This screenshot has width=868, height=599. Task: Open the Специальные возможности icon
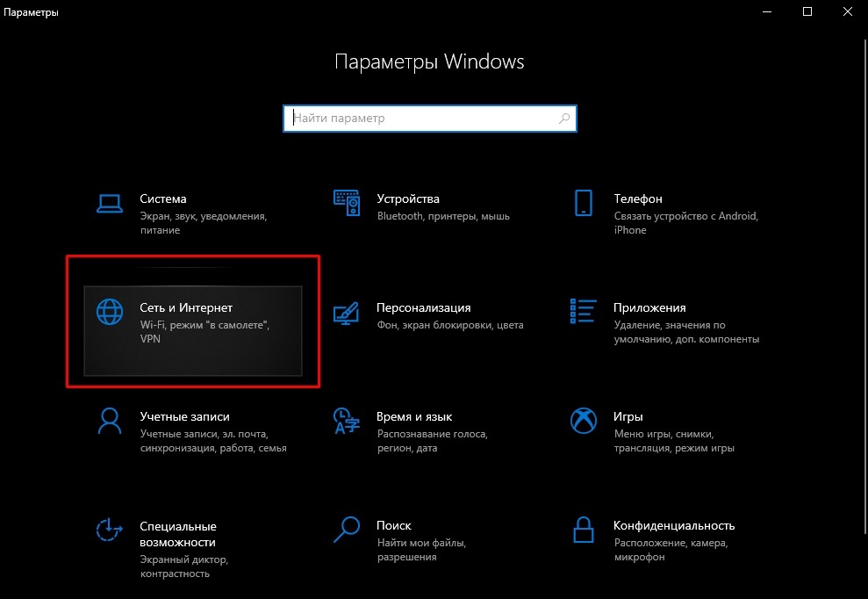[x=110, y=530]
